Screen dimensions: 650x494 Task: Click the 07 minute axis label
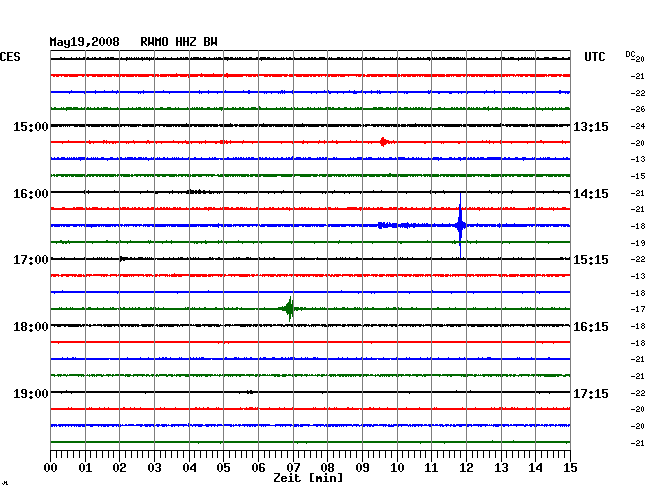pyautogui.click(x=293, y=468)
